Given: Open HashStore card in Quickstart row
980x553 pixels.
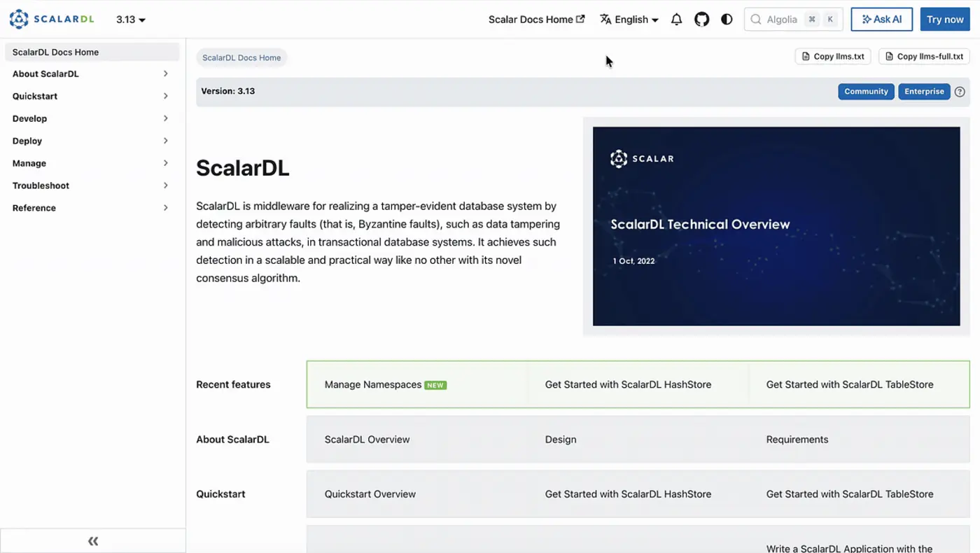Looking at the screenshot, I should [x=638, y=494].
